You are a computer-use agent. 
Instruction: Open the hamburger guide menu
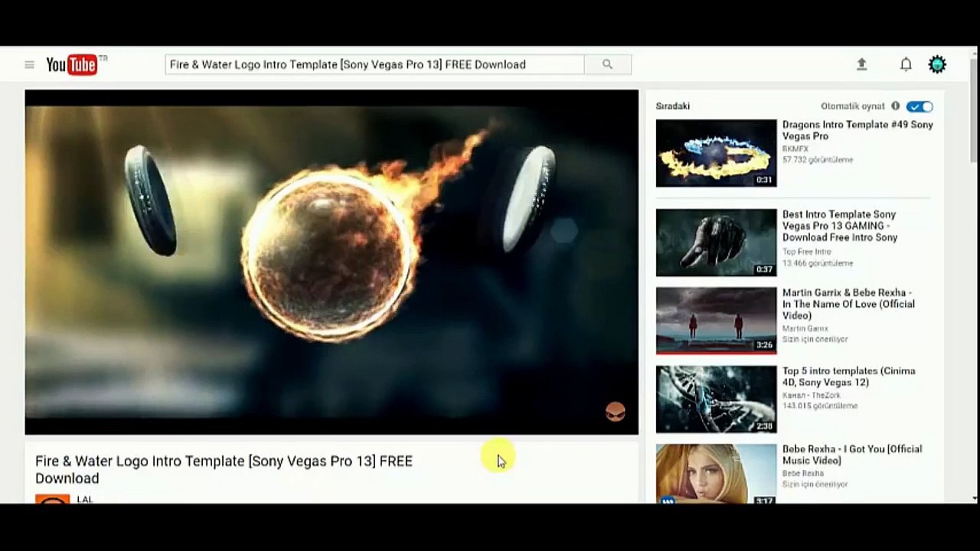click(29, 65)
